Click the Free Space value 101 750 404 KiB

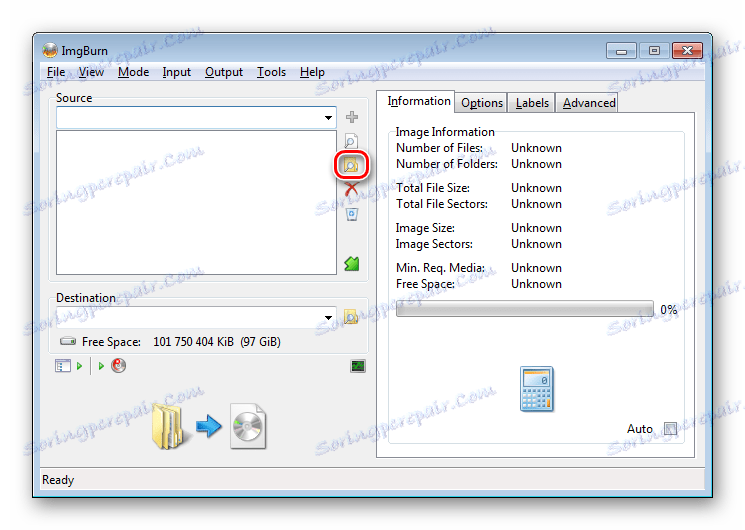(193, 342)
